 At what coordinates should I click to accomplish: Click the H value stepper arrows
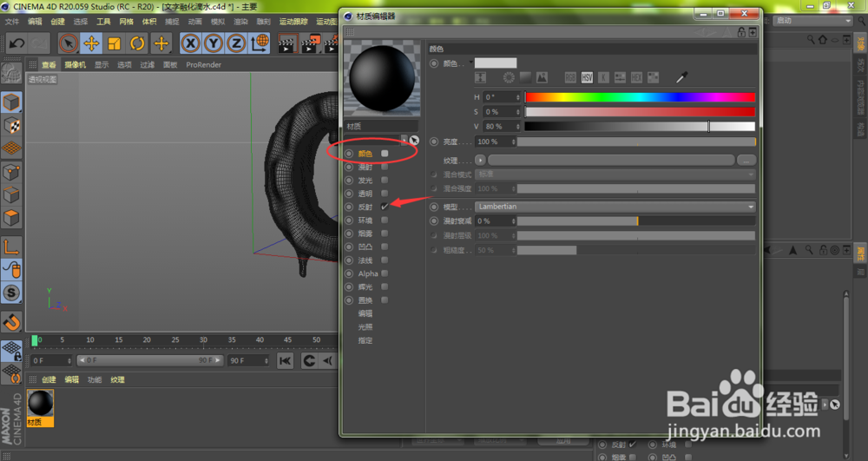coord(518,97)
